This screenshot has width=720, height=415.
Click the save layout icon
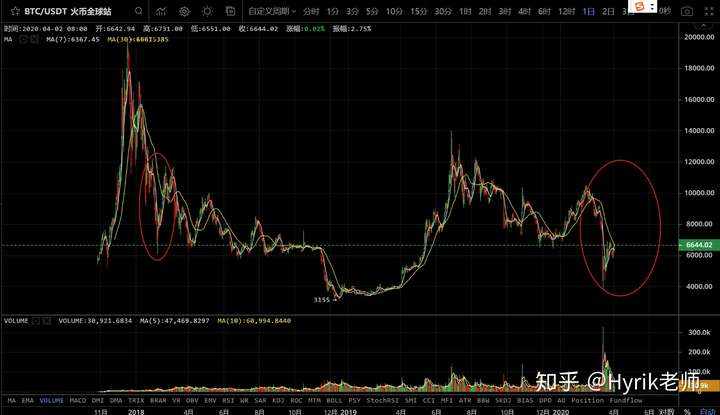pyautogui.click(x=231, y=11)
